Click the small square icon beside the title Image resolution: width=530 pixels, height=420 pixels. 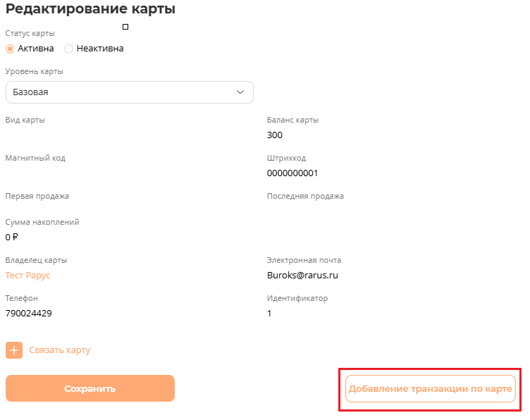tap(125, 27)
